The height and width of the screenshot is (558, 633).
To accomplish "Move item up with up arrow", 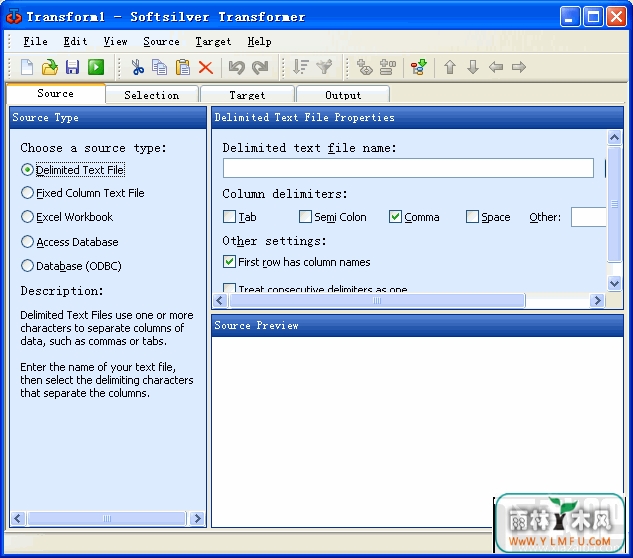I will (x=450, y=67).
